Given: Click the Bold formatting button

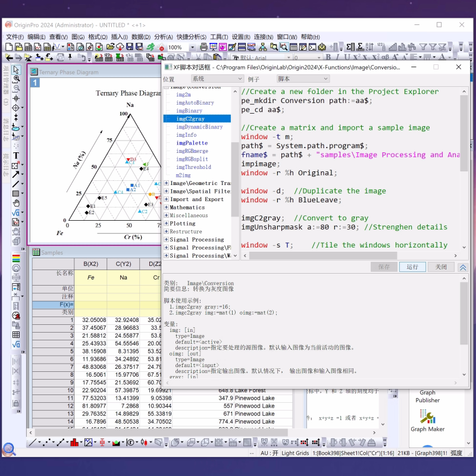Looking at the screenshot, I should [328, 57].
